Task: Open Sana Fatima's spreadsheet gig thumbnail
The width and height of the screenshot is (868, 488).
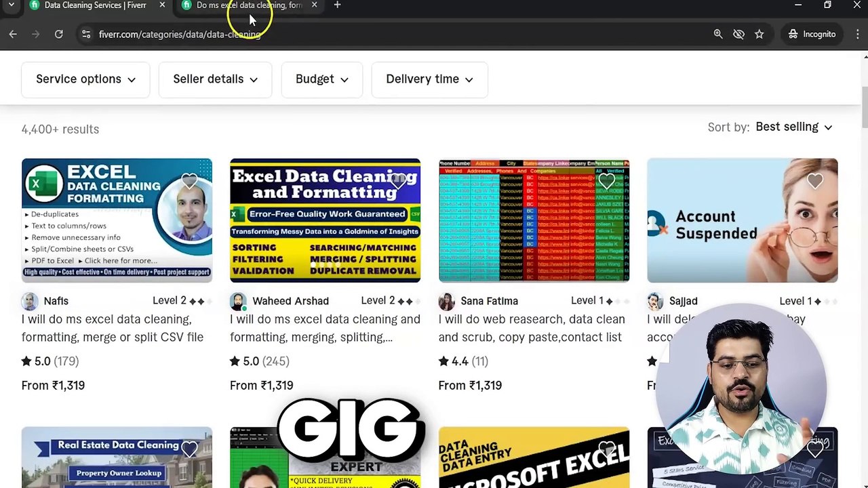Action: 534,220
